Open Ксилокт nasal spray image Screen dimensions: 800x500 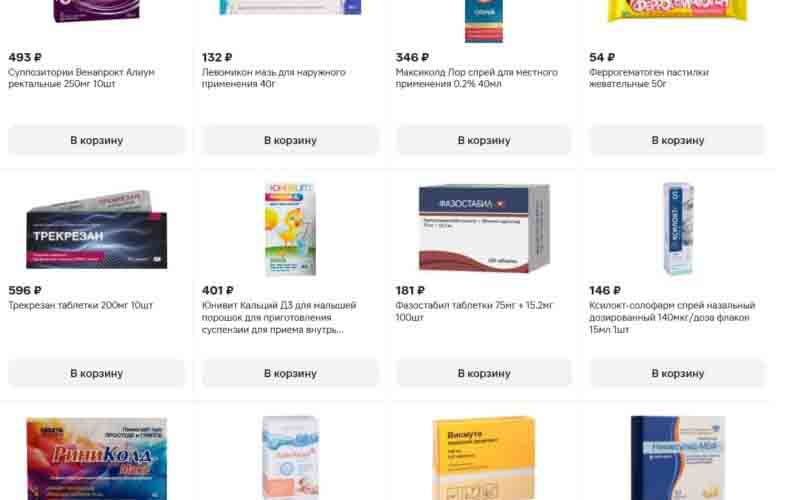tap(678, 229)
